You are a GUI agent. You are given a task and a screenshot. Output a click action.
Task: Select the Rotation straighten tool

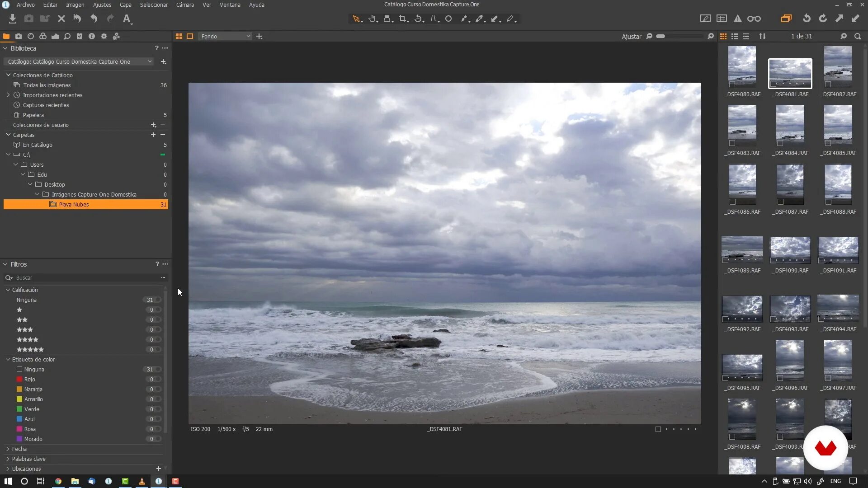click(418, 19)
